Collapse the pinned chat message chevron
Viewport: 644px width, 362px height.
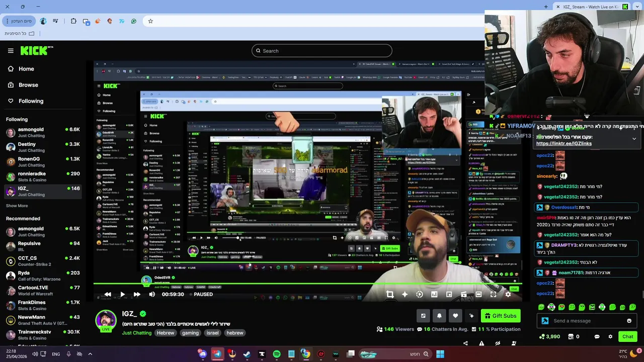(634, 139)
